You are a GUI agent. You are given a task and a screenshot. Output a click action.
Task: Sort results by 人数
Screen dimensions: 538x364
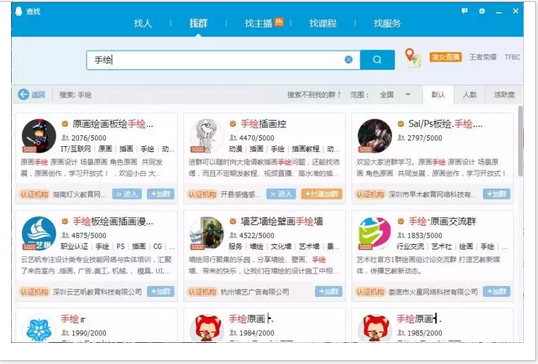pos(469,95)
